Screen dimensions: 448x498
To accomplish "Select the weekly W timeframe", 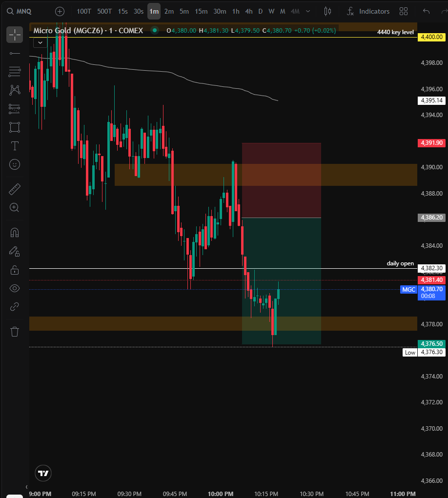I will [x=271, y=11].
